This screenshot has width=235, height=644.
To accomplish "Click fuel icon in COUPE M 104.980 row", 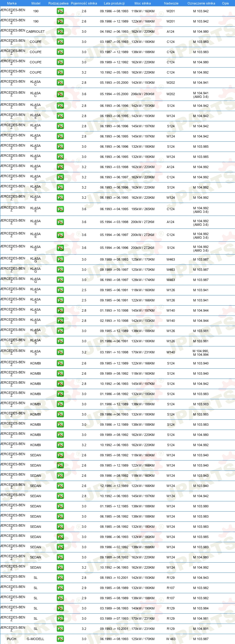I will pos(60,62).
